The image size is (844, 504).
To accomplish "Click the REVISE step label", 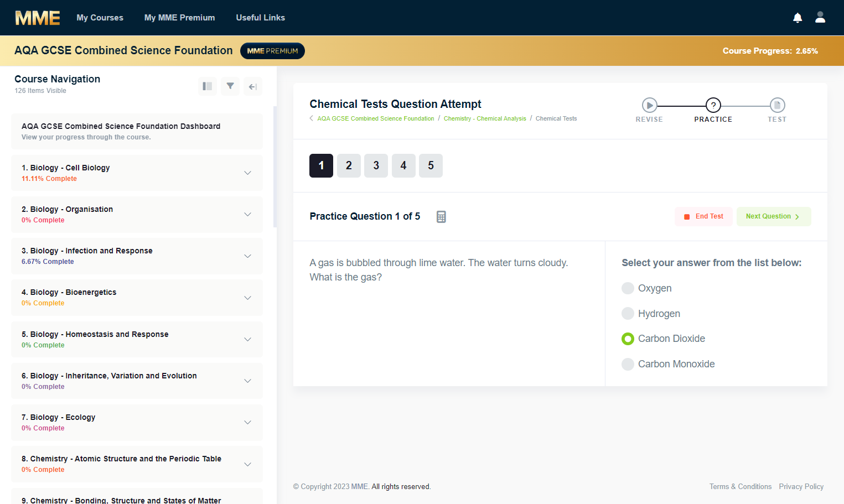I will coord(649,119).
